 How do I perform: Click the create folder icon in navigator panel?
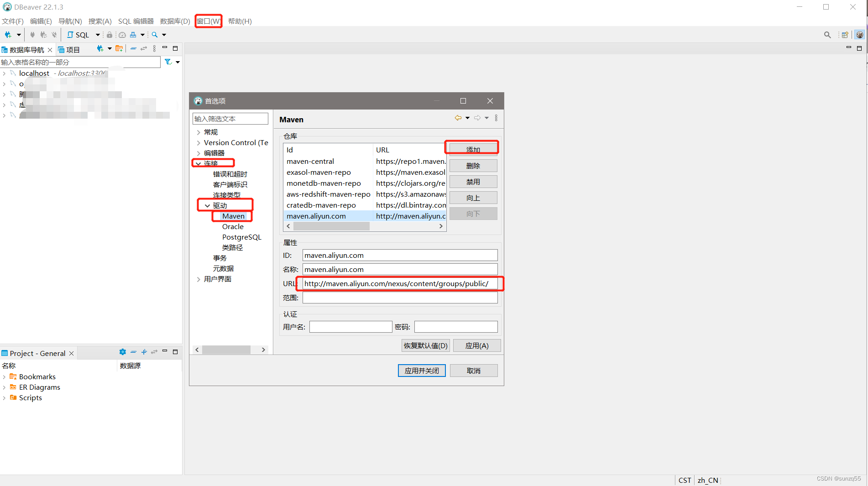[119, 48]
